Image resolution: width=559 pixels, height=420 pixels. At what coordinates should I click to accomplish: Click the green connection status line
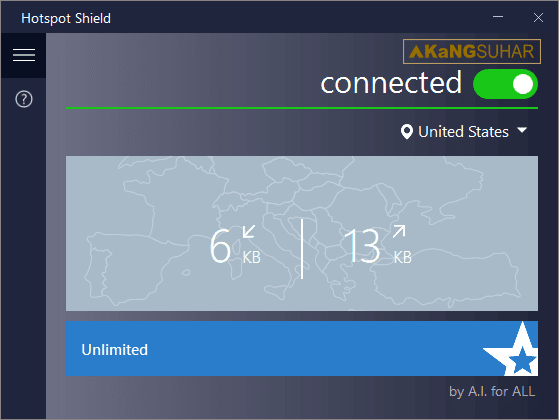302,108
